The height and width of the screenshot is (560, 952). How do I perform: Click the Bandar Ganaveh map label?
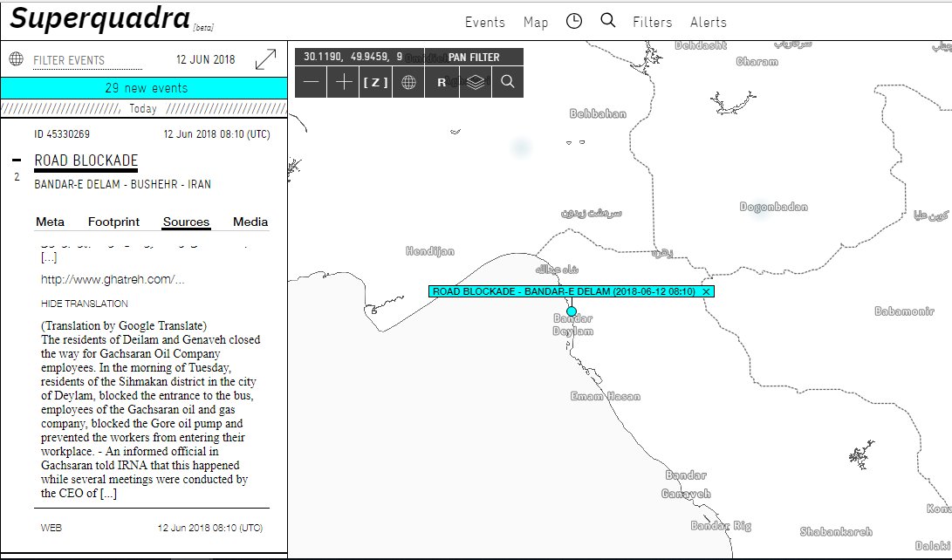686,484
